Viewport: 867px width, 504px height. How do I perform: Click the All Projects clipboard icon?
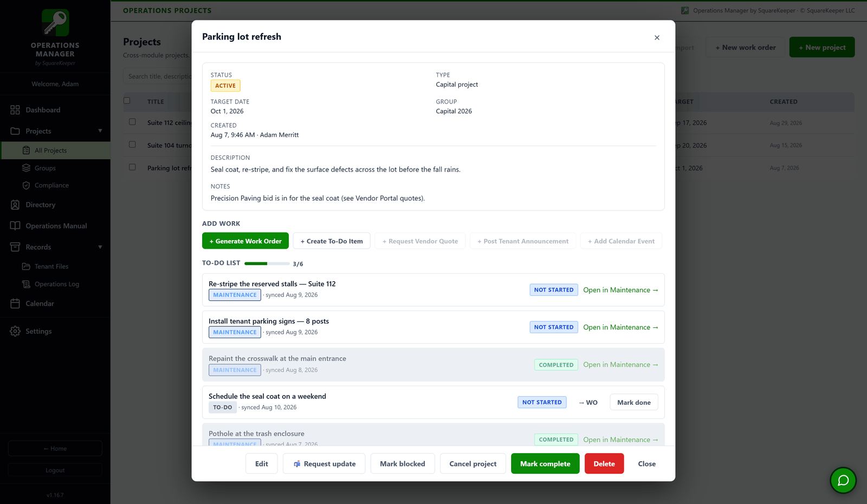26,150
